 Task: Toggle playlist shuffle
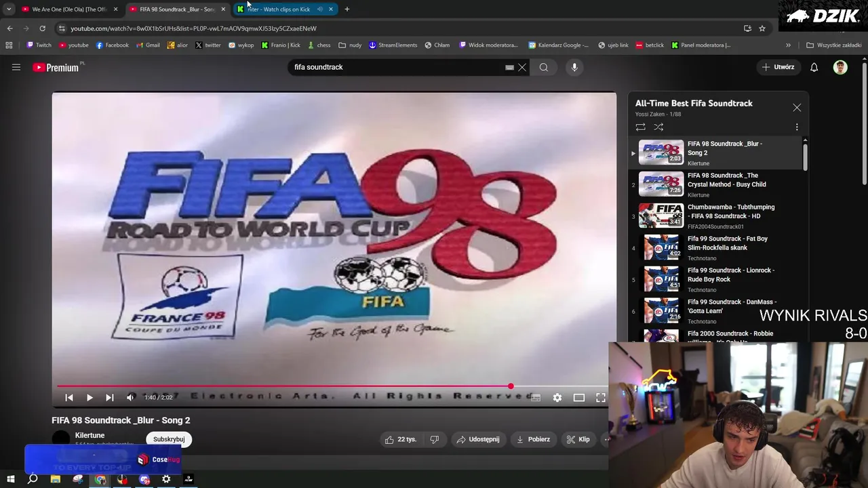click(658, 127)
